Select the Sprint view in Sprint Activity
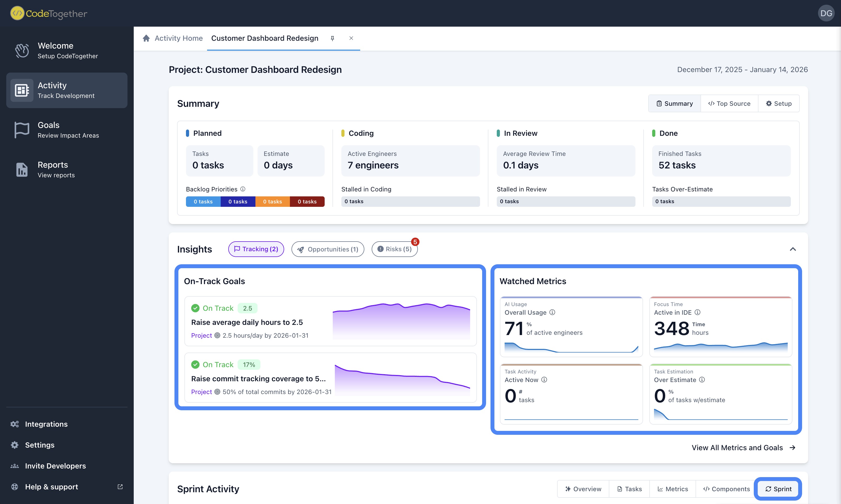841x504 pixels. coord(778,489)
